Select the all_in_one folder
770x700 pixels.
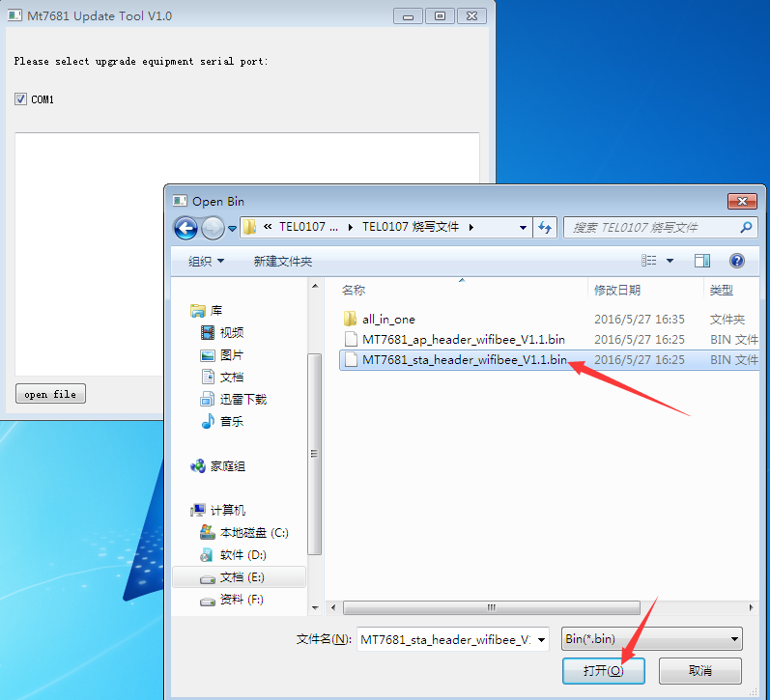coord(388,320)
